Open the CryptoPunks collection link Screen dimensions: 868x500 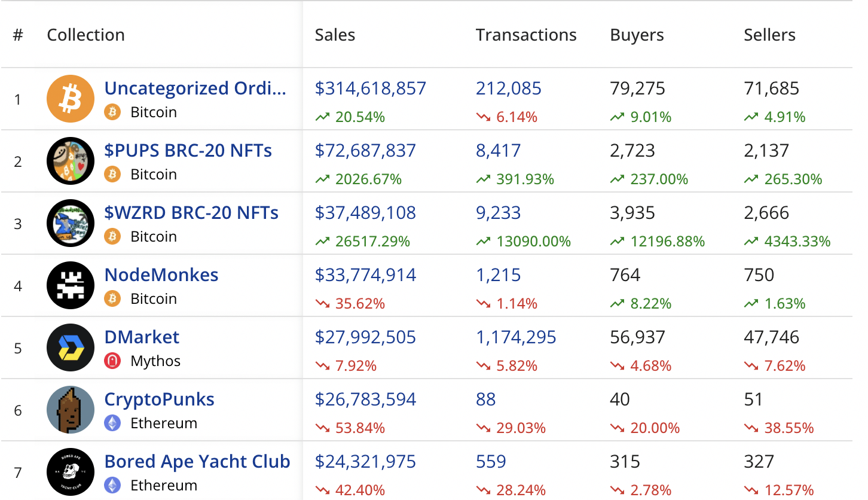pos(160,400)
